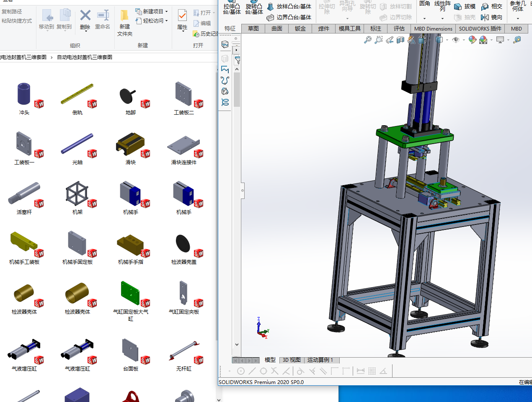Open the Motion Study (运动算例 1) tab
The image size is (532, 402).
pos(320,360)
